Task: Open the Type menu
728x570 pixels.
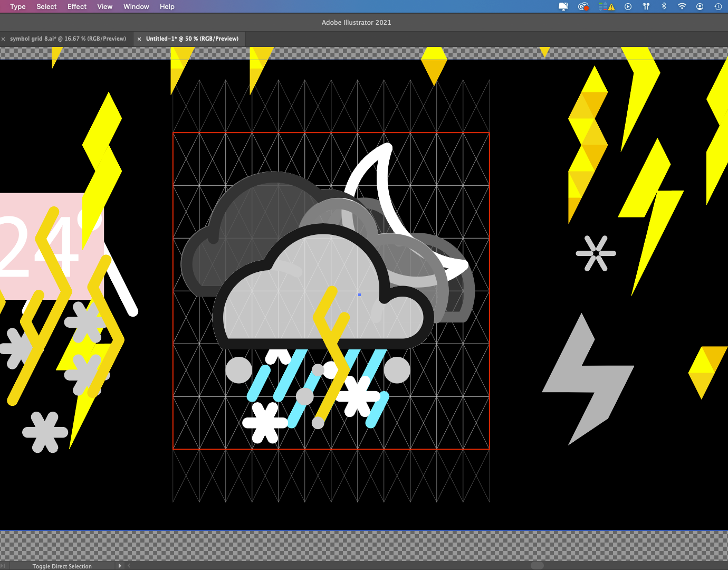Action: [18, 6]
